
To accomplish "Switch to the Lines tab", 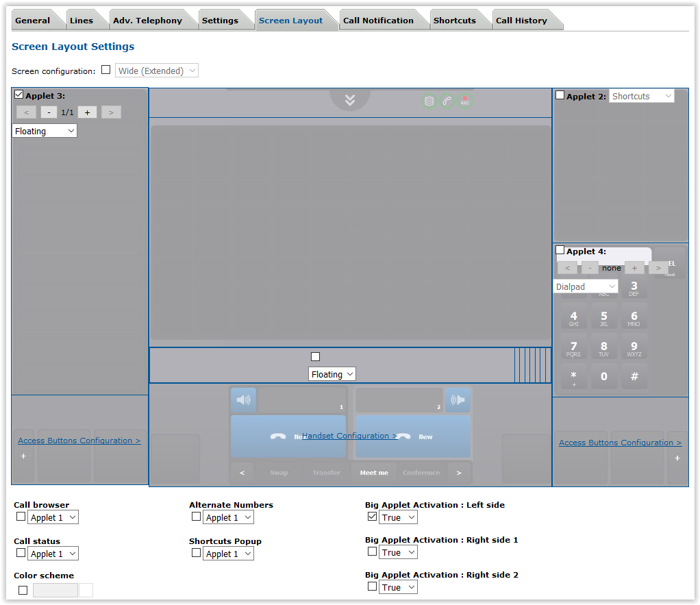I will click(82, 21).
